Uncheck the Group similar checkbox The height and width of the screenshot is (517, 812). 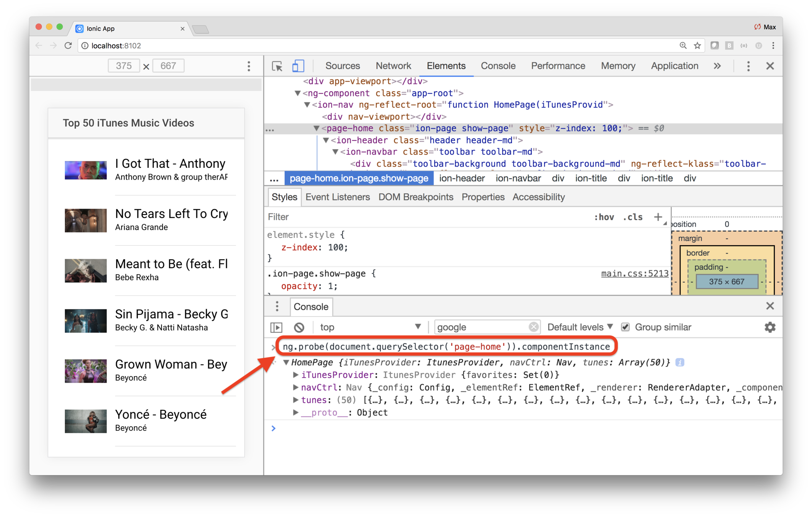tap(625, 327)
